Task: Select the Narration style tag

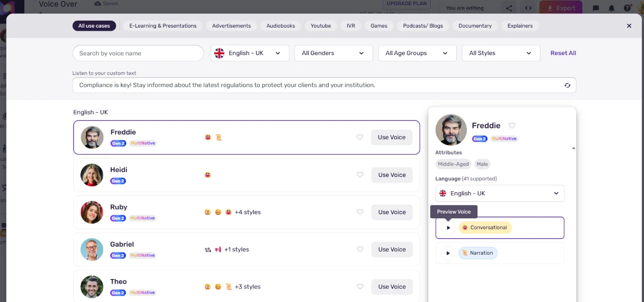Action: point(478,253)
